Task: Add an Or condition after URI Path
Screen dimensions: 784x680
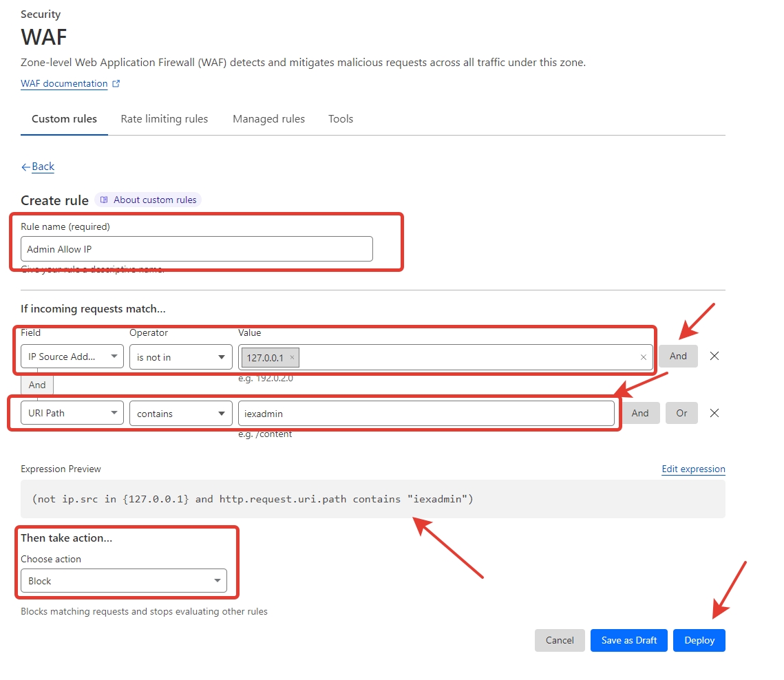Action: click(x=681, y=413)
